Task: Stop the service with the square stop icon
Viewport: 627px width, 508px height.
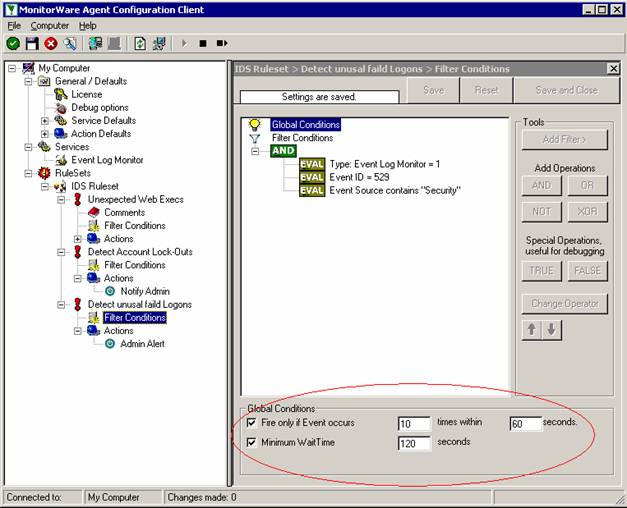Action: pos(203,43)
